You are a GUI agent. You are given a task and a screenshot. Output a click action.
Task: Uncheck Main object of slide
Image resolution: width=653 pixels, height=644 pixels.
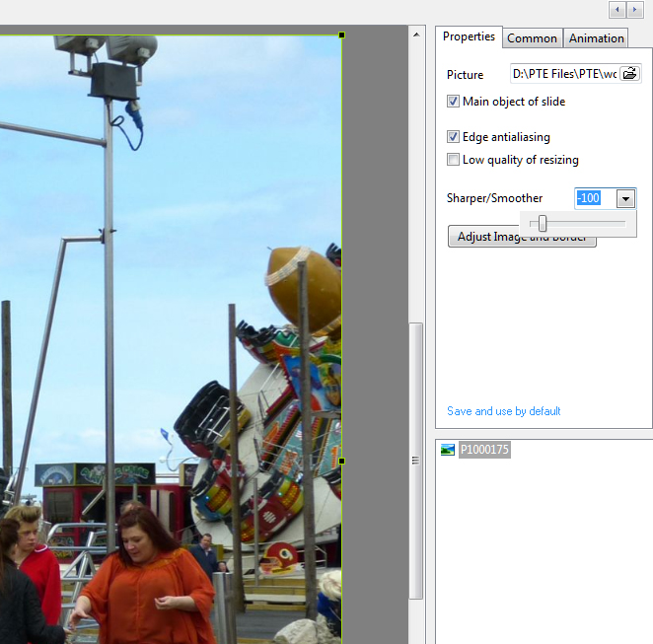(454, 102)
